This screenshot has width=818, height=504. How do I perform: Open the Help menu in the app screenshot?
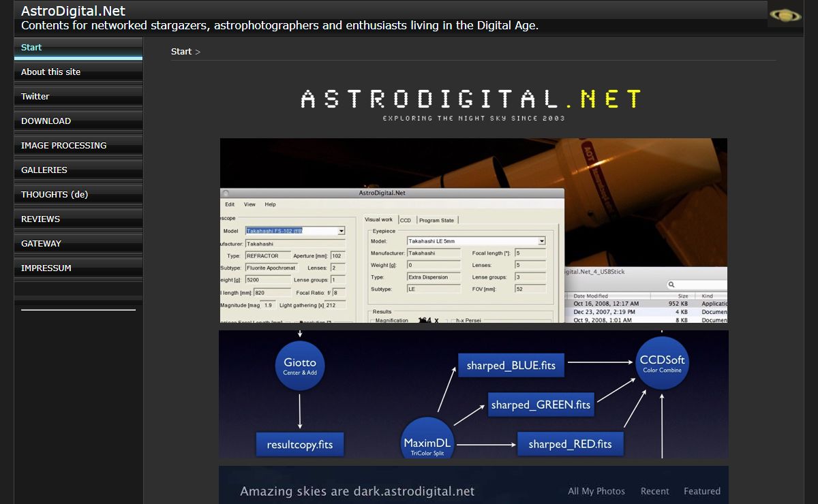click(x=271, y=204)
